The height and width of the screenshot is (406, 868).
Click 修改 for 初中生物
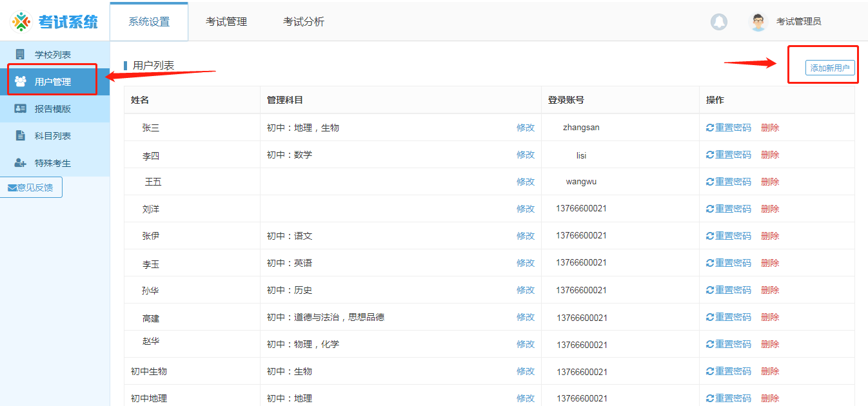[526, 371]
